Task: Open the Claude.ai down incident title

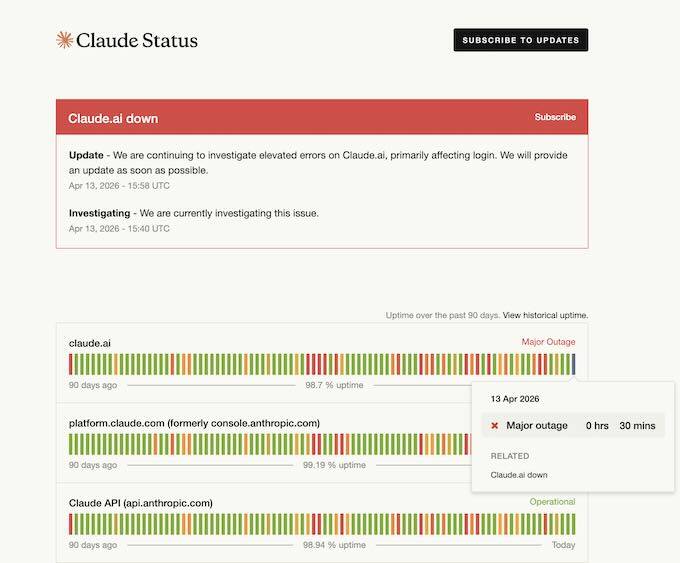Action: (113, 118)
